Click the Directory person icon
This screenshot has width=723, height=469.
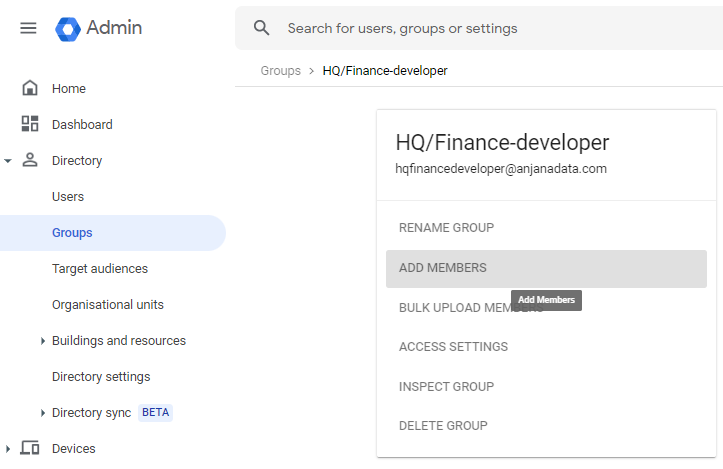coord(30,161)
